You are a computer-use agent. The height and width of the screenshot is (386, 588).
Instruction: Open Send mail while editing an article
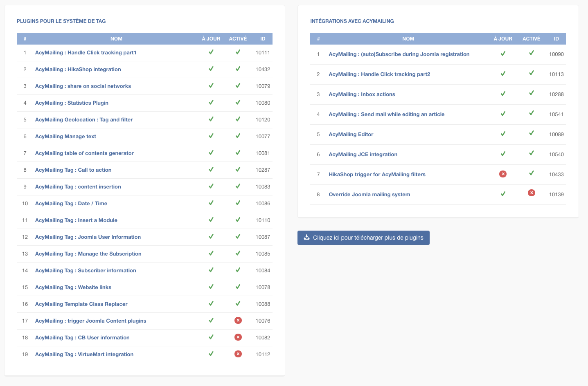pyautogui.click(x=386, y=114)
